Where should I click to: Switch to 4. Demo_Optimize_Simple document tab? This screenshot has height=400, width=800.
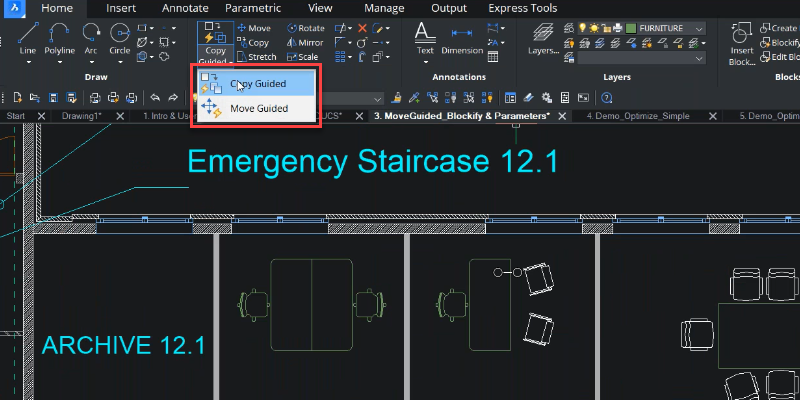(x=638, y=116)
